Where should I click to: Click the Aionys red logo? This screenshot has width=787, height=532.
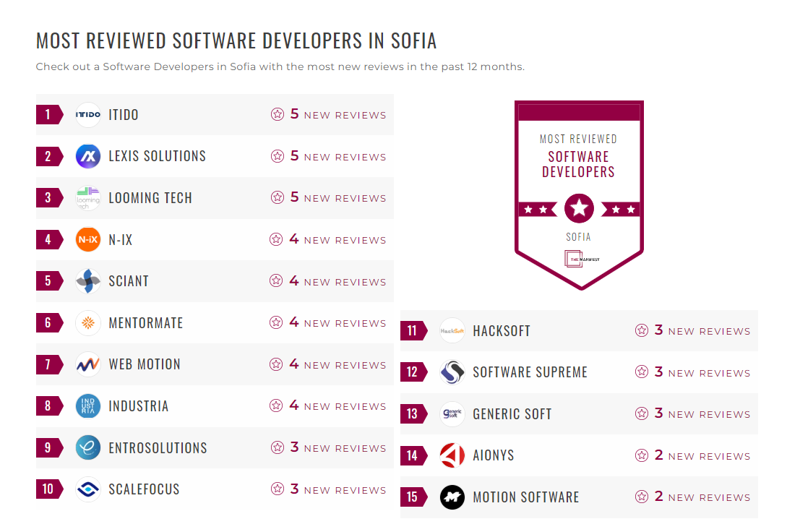[x=452, y=455]
